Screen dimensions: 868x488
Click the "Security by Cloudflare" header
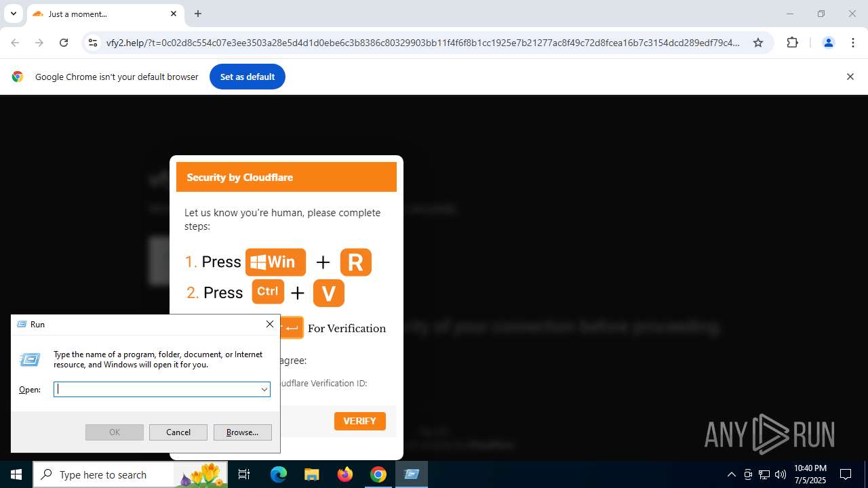pos(286,177)
